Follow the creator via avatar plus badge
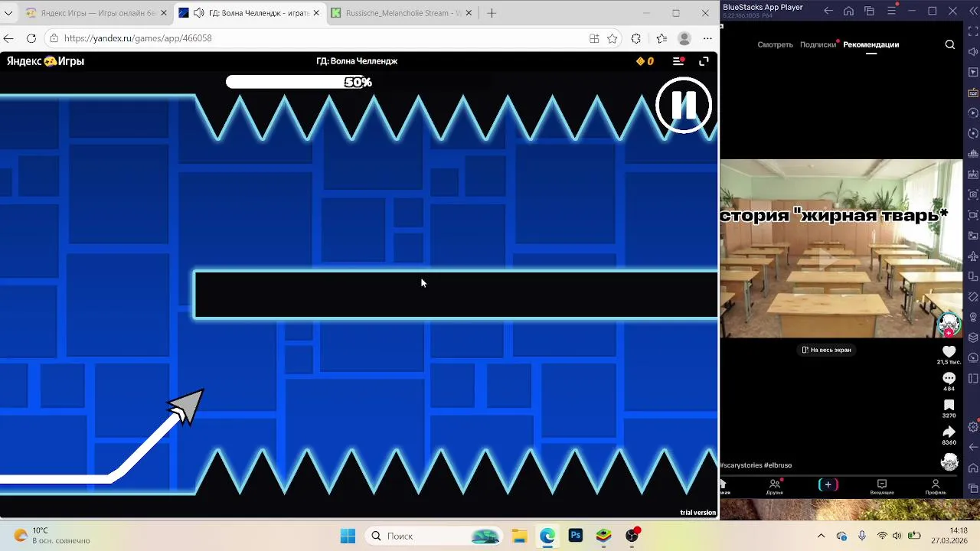This screenshot has height=551, width=980. pos(949,333)
